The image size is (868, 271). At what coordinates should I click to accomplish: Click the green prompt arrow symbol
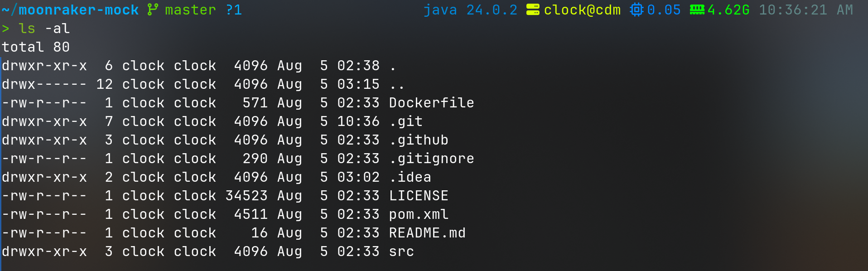[x=5, y=29]
